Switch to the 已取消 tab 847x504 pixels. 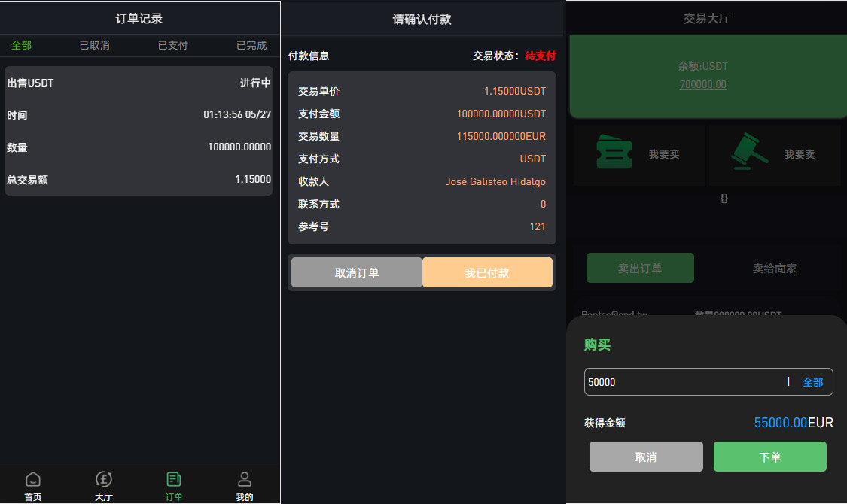95,45
